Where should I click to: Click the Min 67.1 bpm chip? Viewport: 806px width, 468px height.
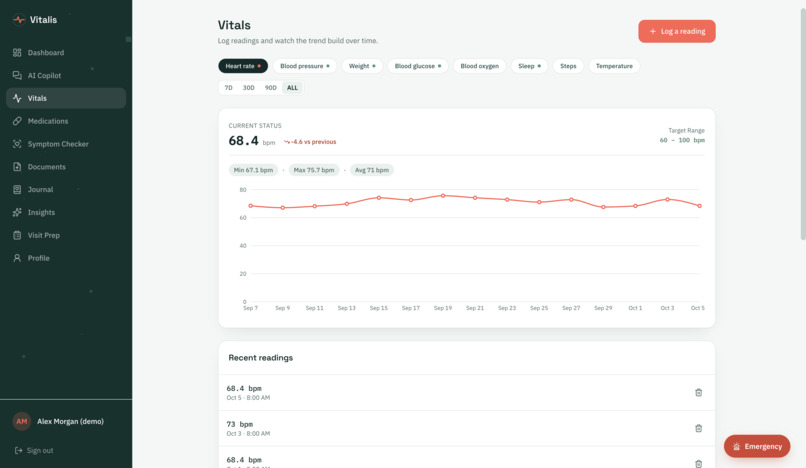point(253,170)
